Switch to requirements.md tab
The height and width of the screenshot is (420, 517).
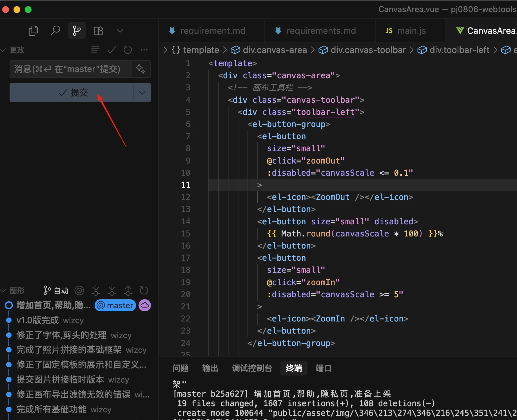pyautogui.click(x=320, y=31)
